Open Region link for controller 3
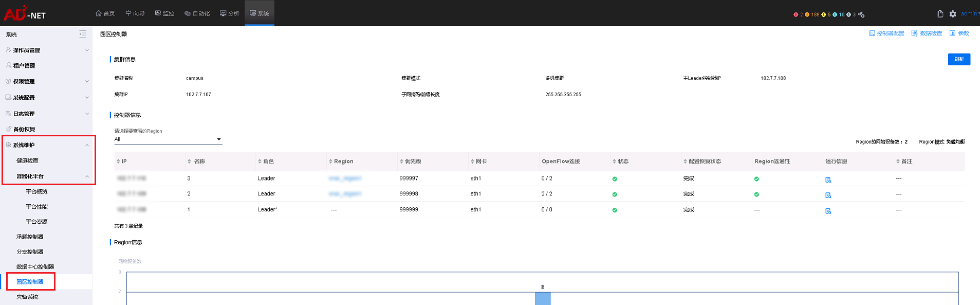The width and height of the screenshot is (980, 305). [x=345, y=178]
